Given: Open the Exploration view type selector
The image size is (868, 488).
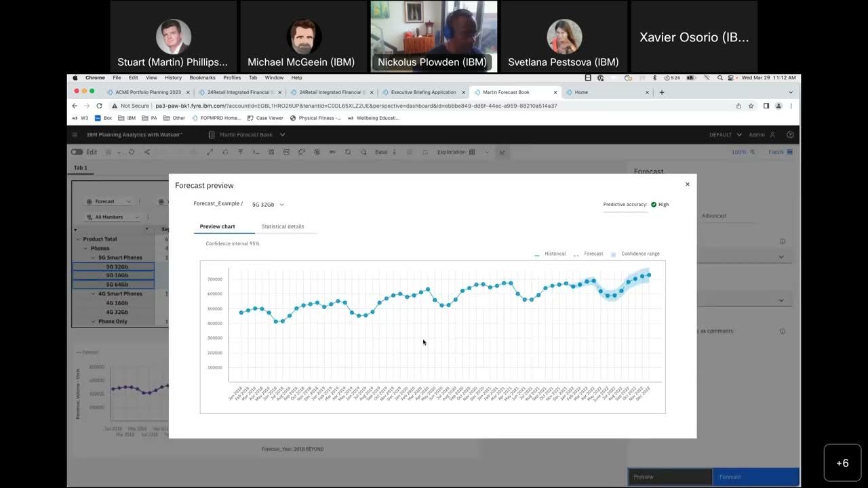Looking at the screenshot, I should tap(463, 152).
